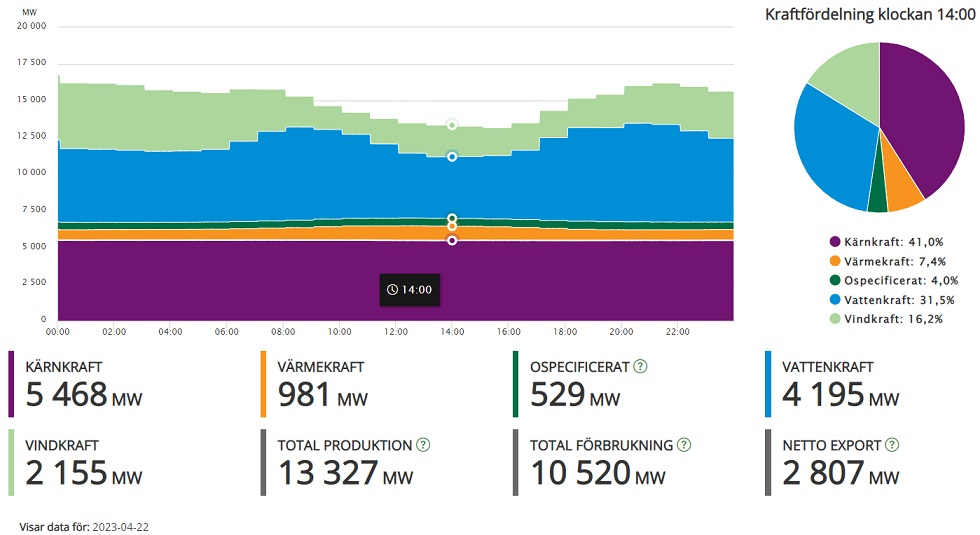Click the VÄRMEKRAFT card label
The image size is (980, 535).
click(x=321, y=367)
